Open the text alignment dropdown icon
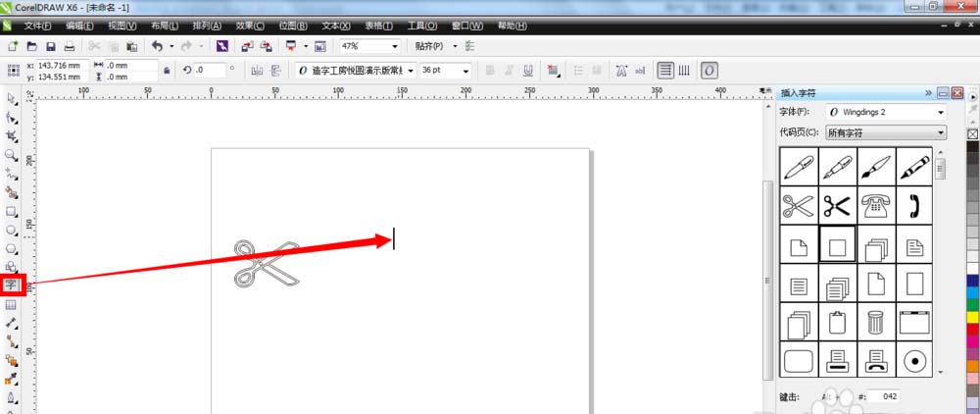The image size is (980, 414). click(553, 71)
